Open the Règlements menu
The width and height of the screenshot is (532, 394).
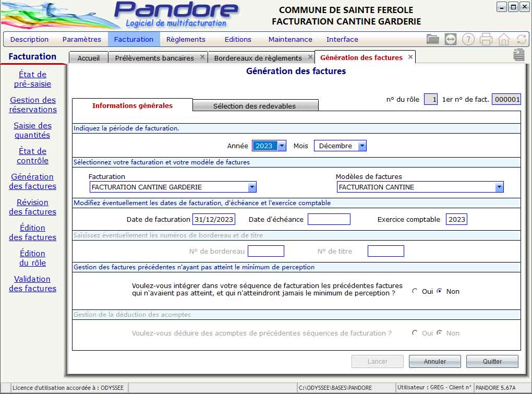[x=186, y=39]
